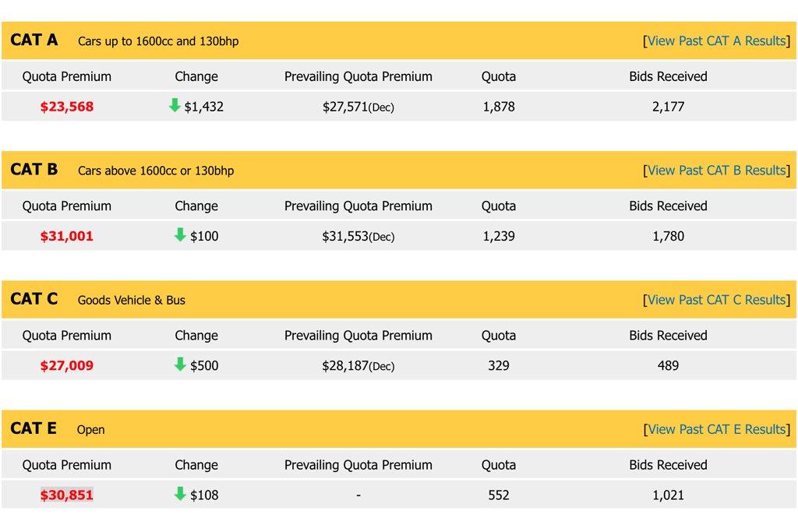Screen dimensions: 798x532
Task: Open View Past CAT A Results link
Action: pyautogui.click(x=716, y=41)
